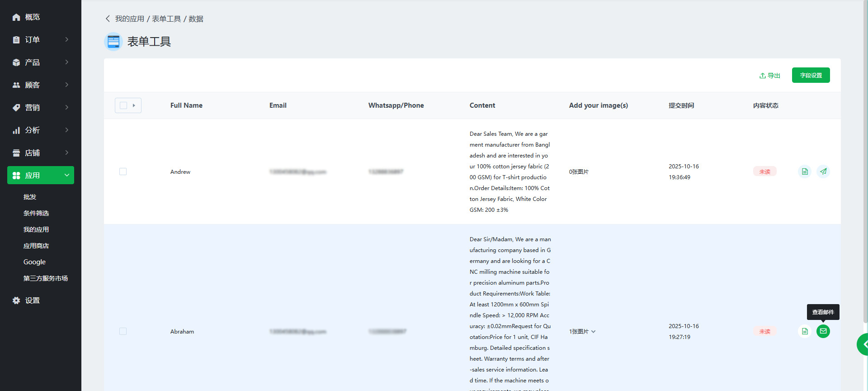Open the 概览 sidebar item
This screenshot has height=391, width=868.
[32, 17]
